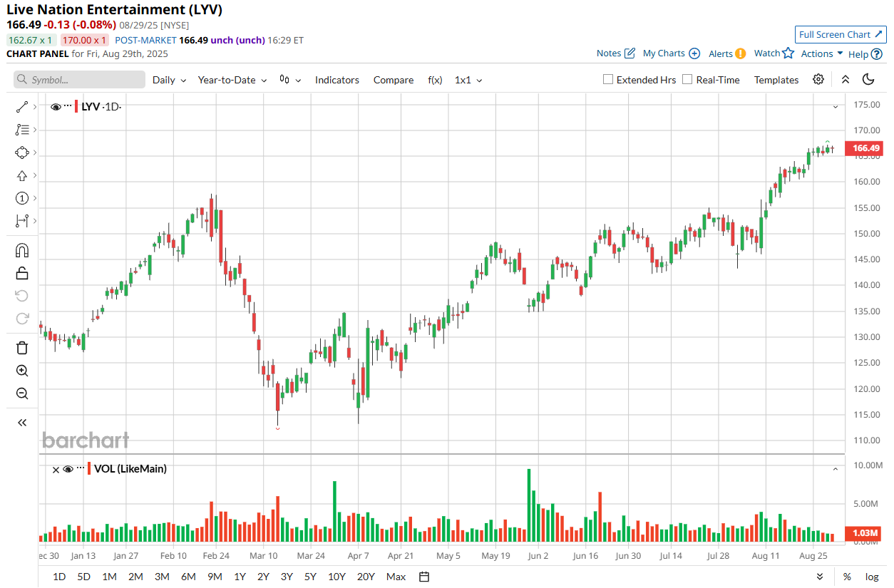894x588 pixels.
Task: Open LYV series more options dots
Action: pyautogui.click(x=68, y=107)
